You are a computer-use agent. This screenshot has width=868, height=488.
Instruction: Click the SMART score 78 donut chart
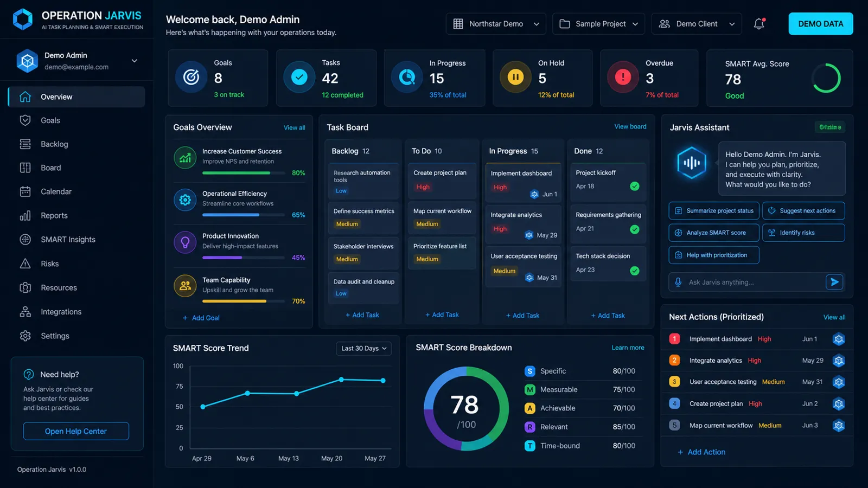(466, 409)
